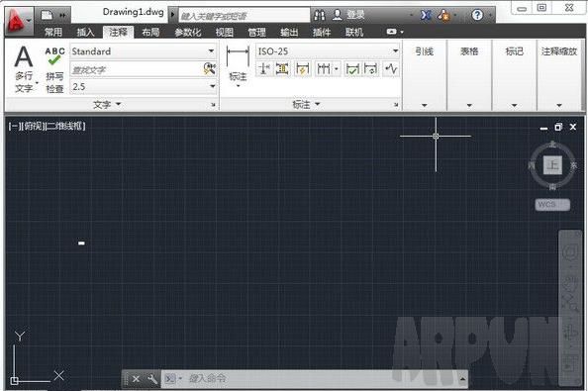
Task: Click the 俯视 view control label
Action: point(33,126)
